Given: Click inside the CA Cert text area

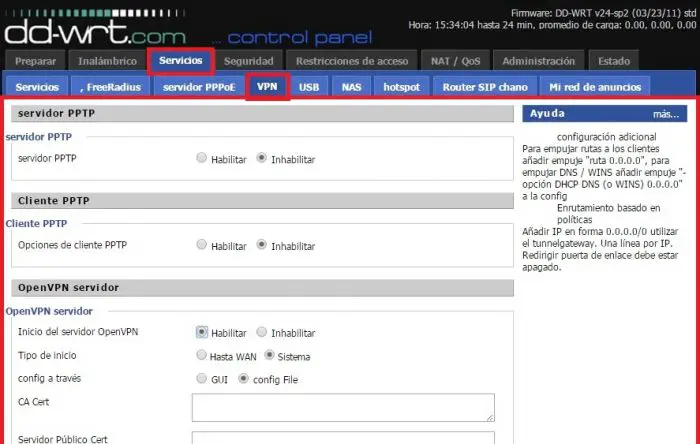Looking at the screenshot, I should [x=343, y=407].
